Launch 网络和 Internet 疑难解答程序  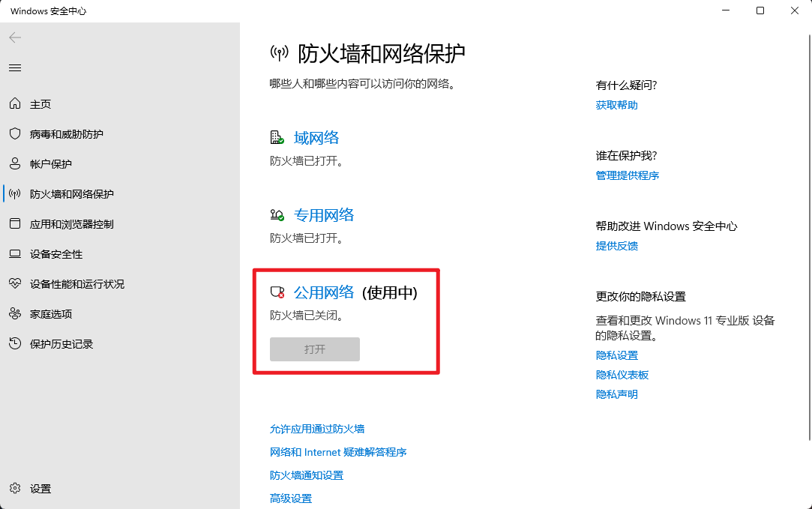340,451
